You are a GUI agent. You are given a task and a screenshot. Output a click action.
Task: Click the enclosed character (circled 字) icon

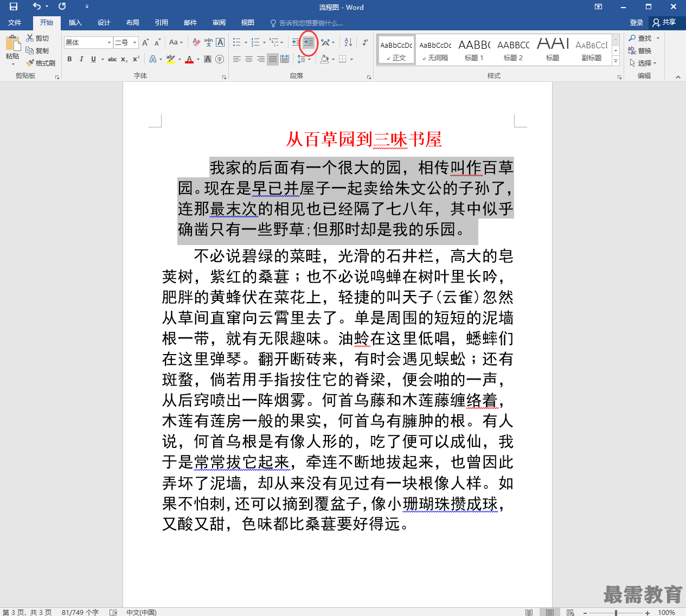pos(220,59)
